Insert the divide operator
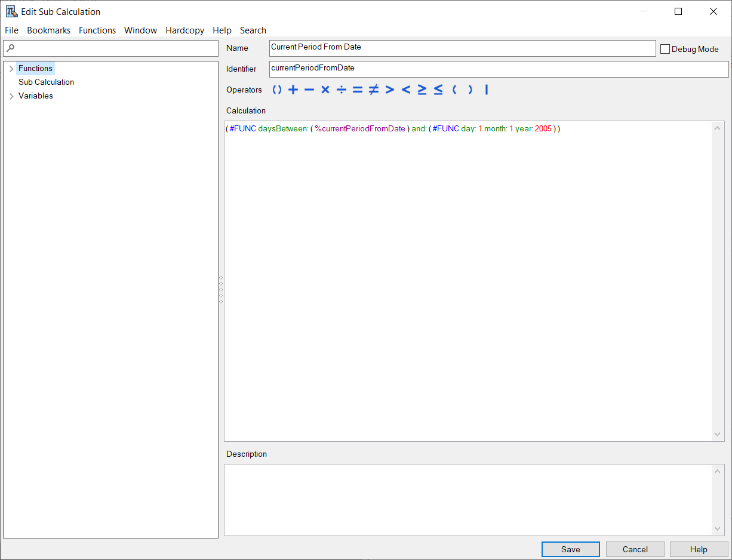This screenshot has width=732, height=560. click(342, 90)
